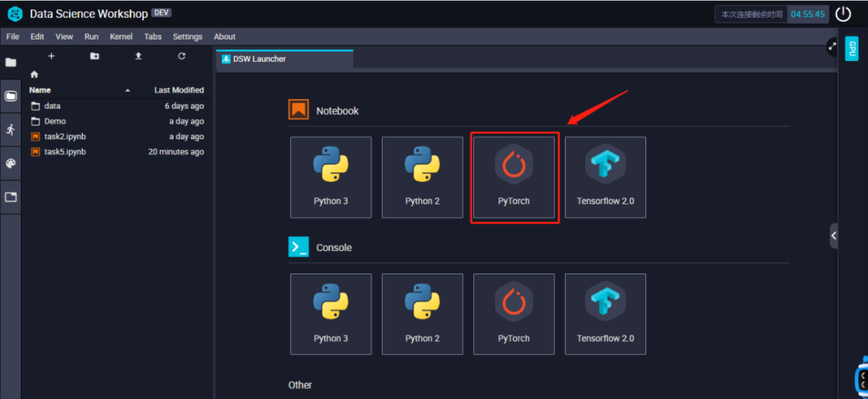Open the GPU side panel
Screen dimensions: 868x399
click(x=852, y=49)
